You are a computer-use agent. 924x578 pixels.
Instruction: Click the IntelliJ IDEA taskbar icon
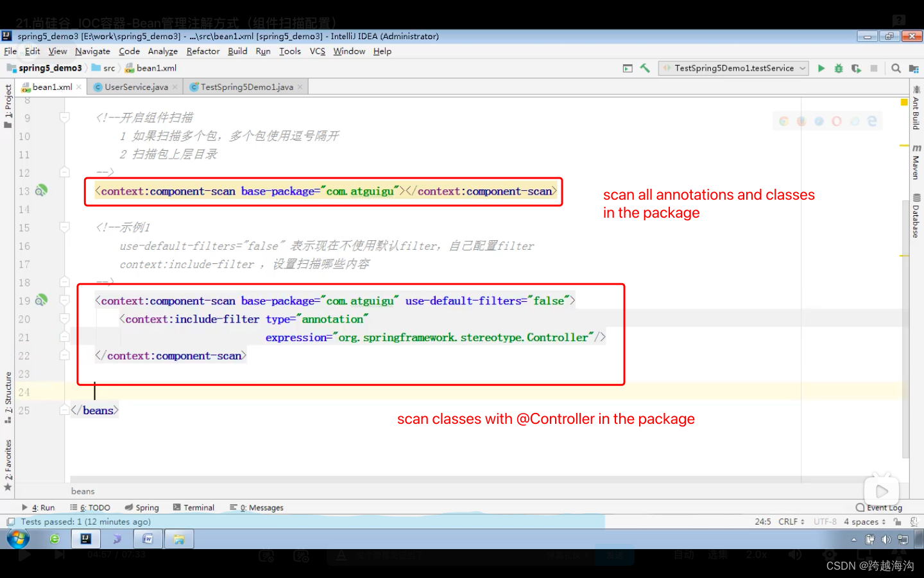85,539
